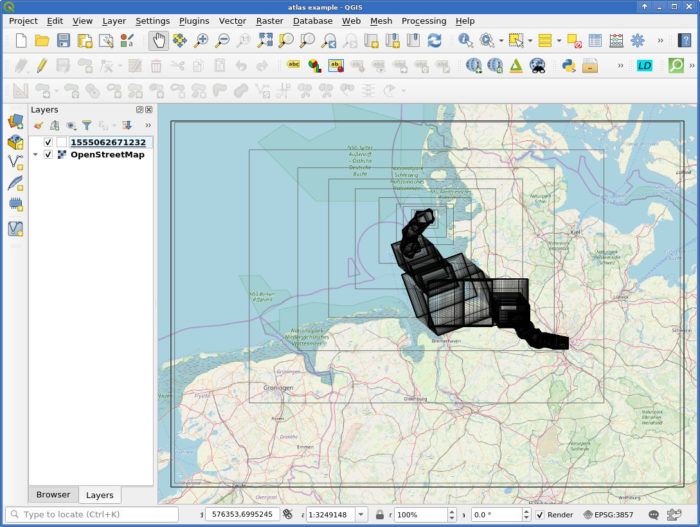700x527 pixels.
Task: Switch to the Layers tab
Action: [100, 495]
